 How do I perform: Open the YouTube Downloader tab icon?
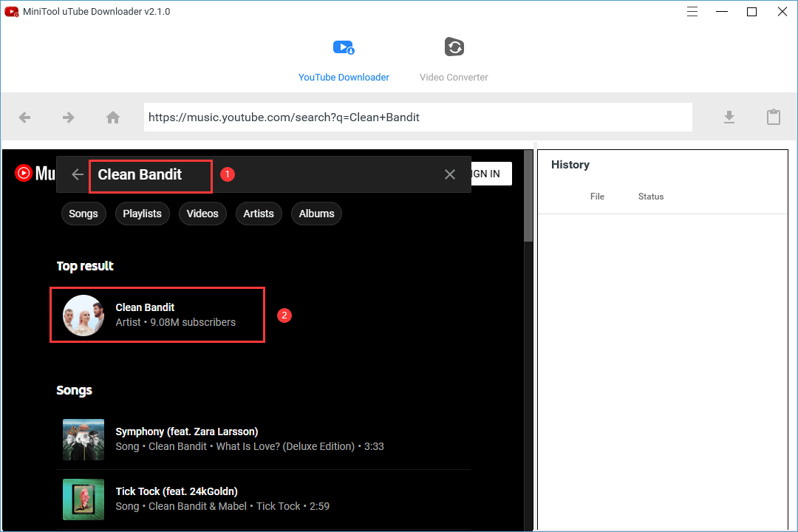click(344, 47)
